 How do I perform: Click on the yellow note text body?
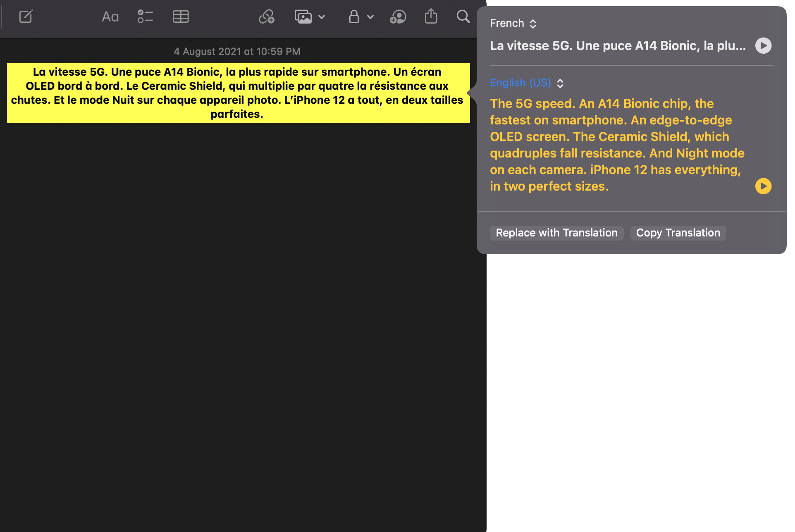coord(237,93)
